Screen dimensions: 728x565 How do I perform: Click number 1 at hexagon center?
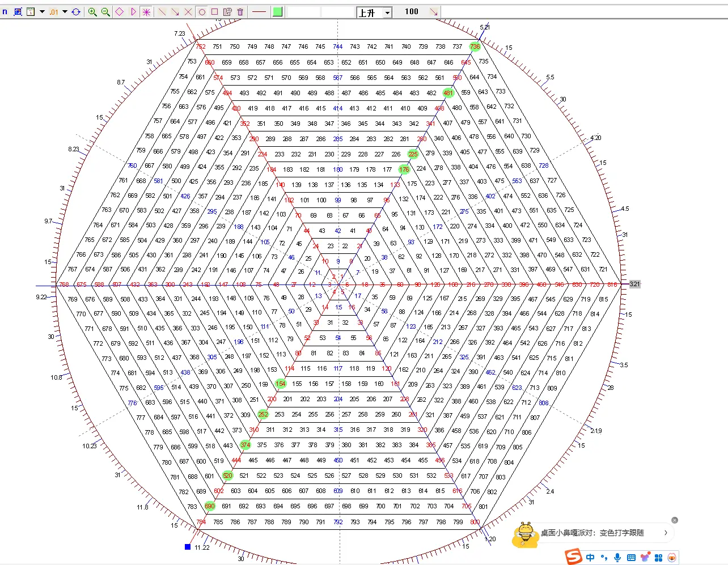tap(342, 277)
